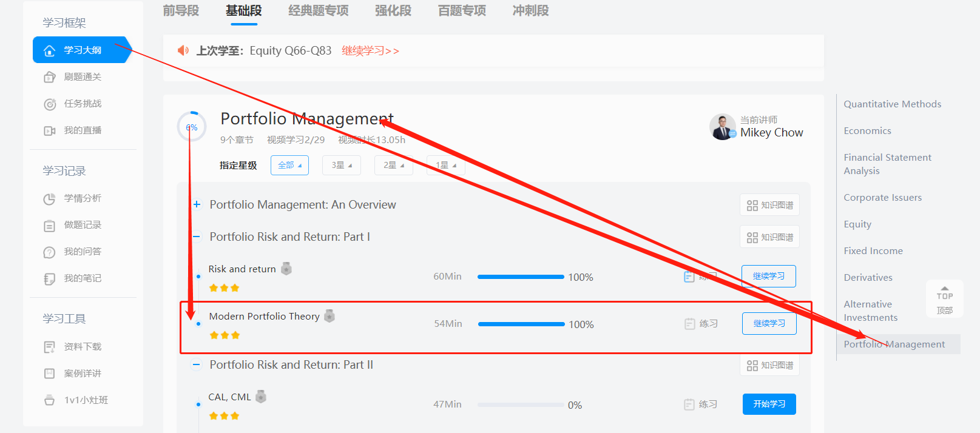This screenshot has width=980, height=433.
Task: Open 知识图谱 for An Overview chapter
Action: click(769, 205)
